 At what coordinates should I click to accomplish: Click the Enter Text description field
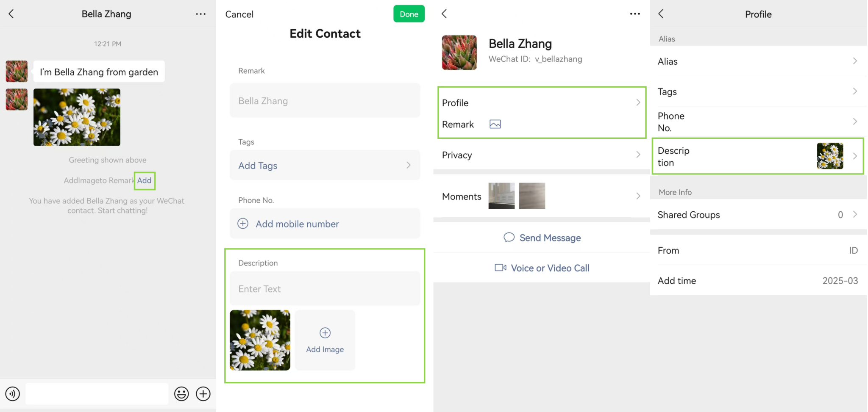[x=325, y=288]
